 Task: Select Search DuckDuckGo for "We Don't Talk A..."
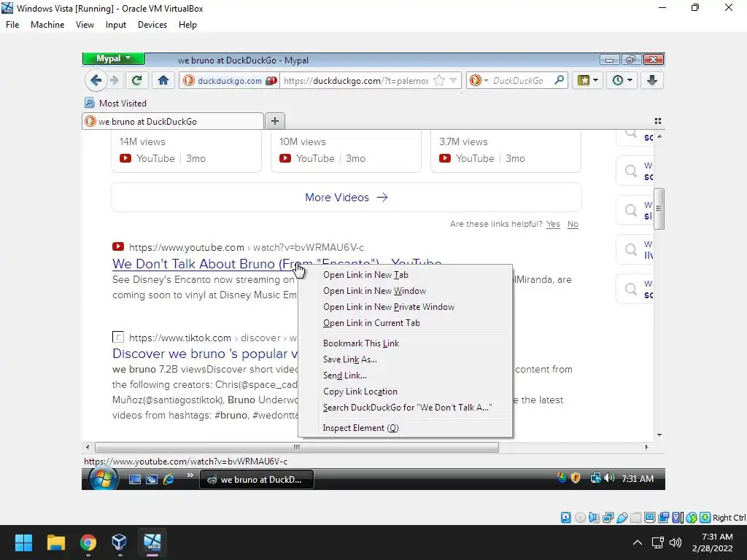point(407,408)
